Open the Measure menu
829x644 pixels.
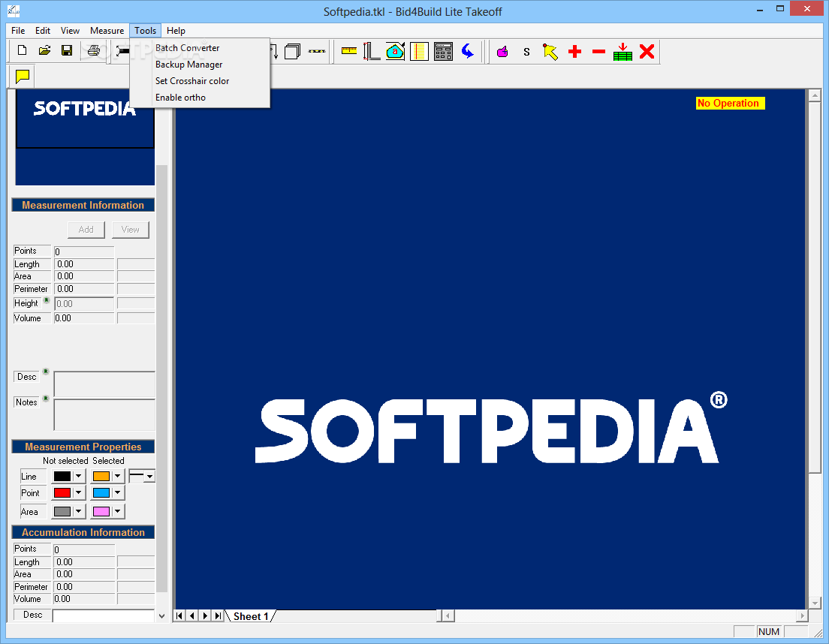point(107,31)
